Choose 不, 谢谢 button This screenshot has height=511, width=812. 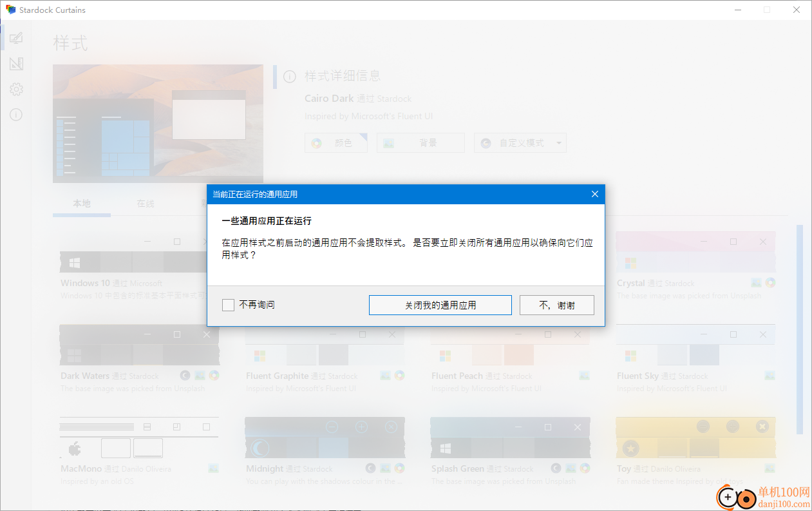tap(557, 305)
